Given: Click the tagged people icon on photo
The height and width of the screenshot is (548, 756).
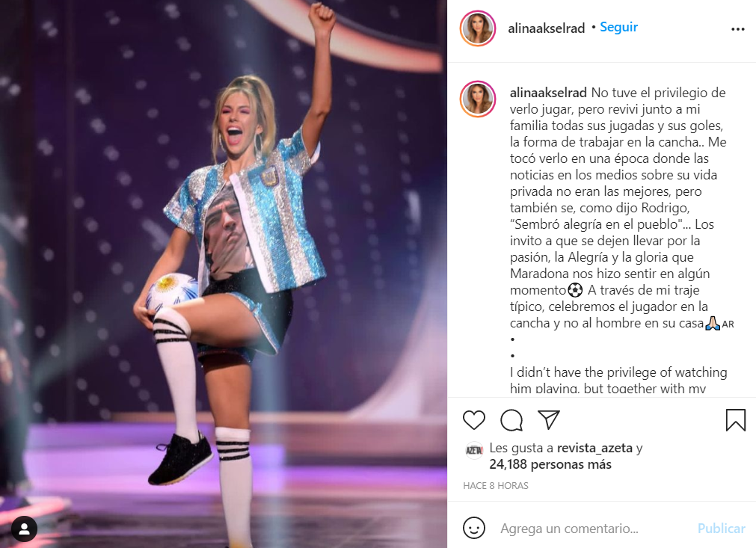Looking at the screenshot, I should pyautogui.click(x=24, y=529).
